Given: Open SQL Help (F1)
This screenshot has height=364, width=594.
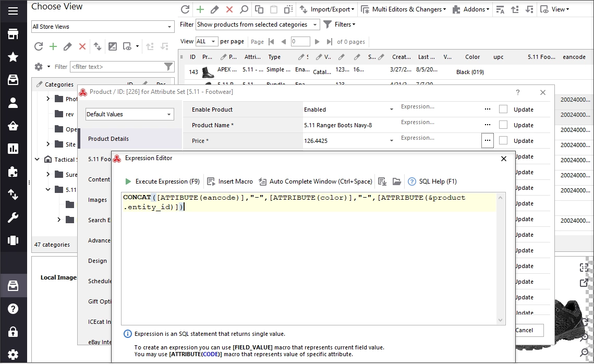Looking at the screenshot, I should [432, 182].
